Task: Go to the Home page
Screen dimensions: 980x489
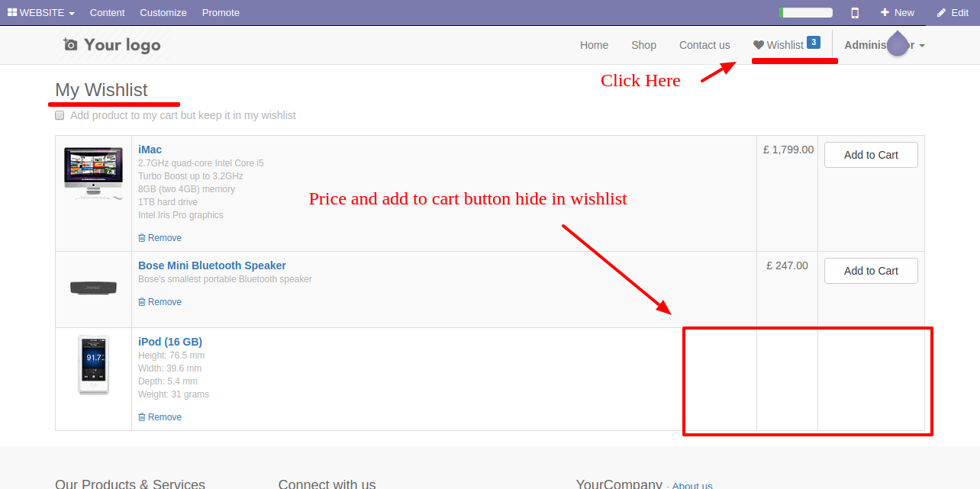Action: (x=594, y=45)
